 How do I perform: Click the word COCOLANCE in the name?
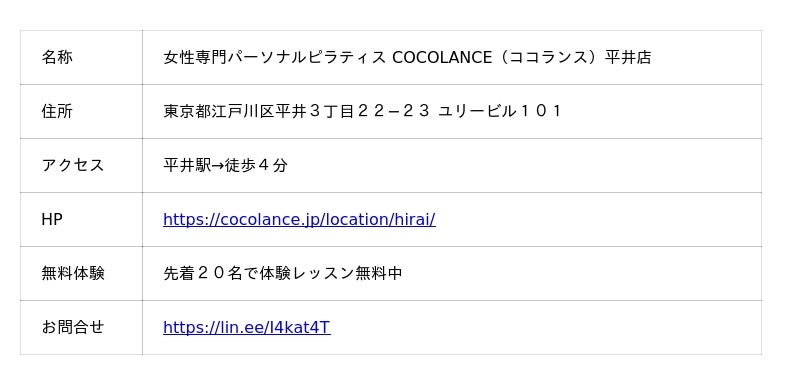(442, 57)
